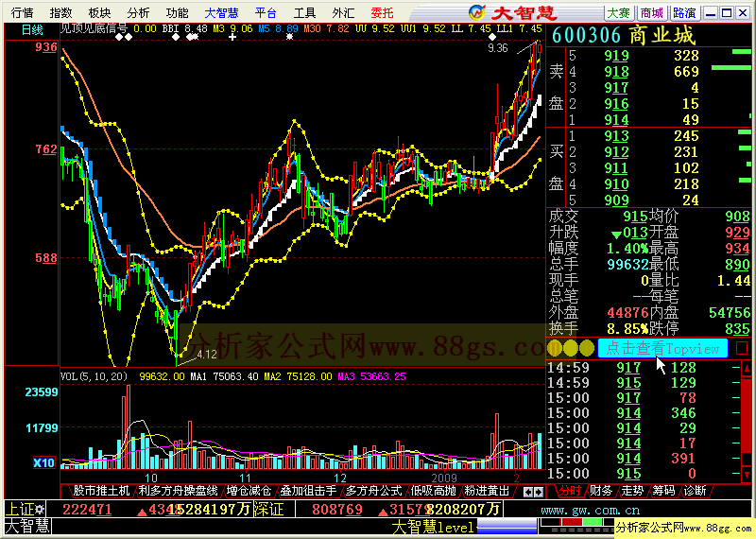Open the 工具 menu
Viewport: 756px width, 539px height.
304,12
